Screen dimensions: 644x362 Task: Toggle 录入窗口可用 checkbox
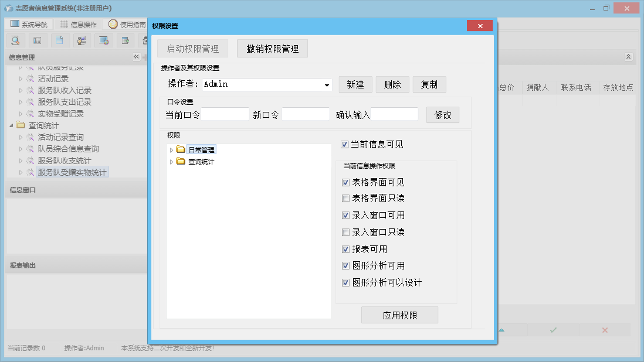[x=346, y=215]
